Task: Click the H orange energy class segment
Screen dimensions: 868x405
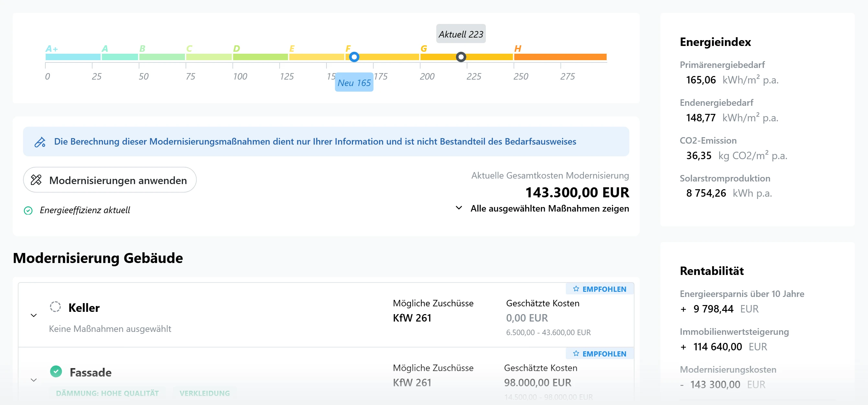Action: pos(560,57)
